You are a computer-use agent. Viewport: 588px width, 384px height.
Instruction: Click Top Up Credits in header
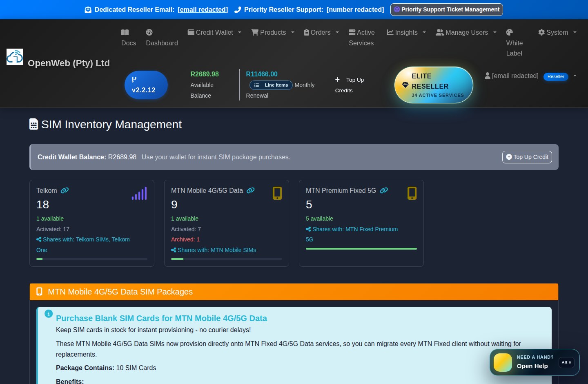point(350,85)
